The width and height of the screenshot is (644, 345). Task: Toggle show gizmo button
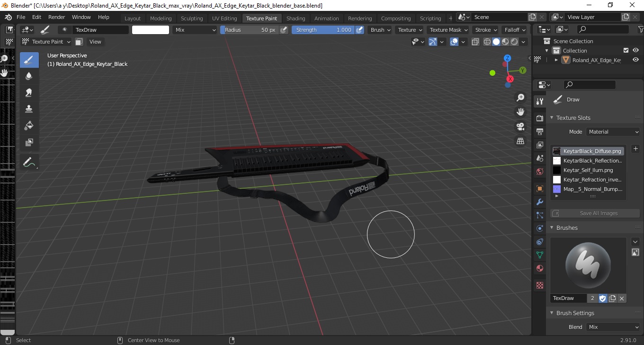[x=433, y=42]
